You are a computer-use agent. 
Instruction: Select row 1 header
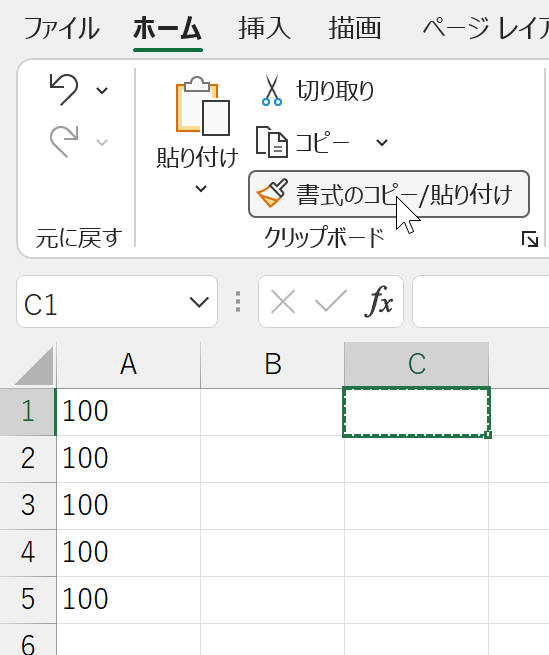tap(28, 412)
